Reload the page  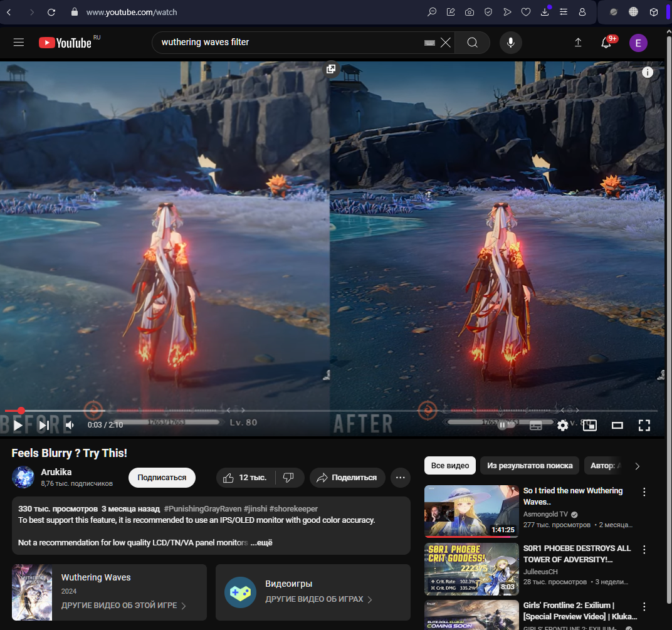(51, 12)
